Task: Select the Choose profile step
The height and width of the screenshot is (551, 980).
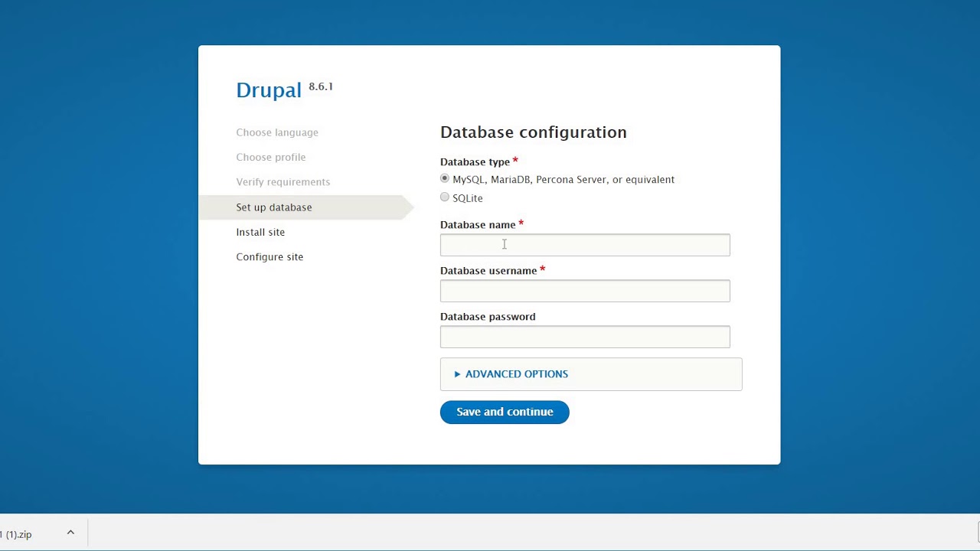Action: pos(271,157)
